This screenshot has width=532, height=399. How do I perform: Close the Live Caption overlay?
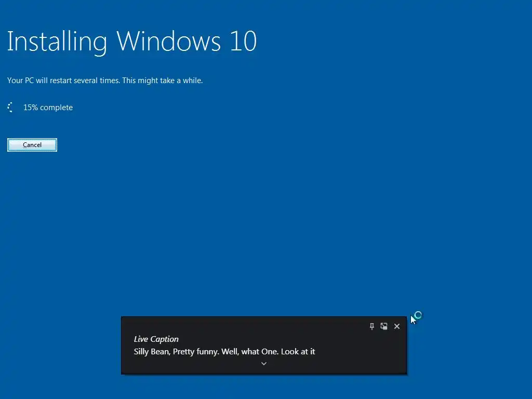pyautogui.click(x=396, y=326)
